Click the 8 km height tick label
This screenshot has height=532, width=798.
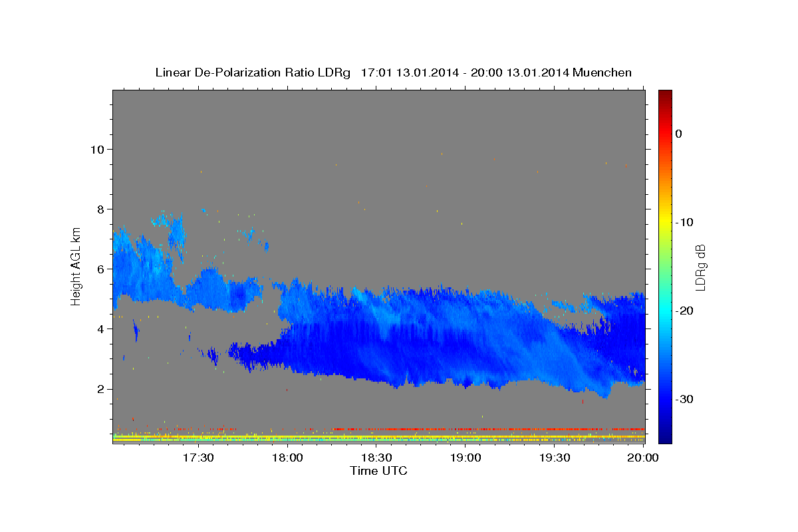pos(100,209)
